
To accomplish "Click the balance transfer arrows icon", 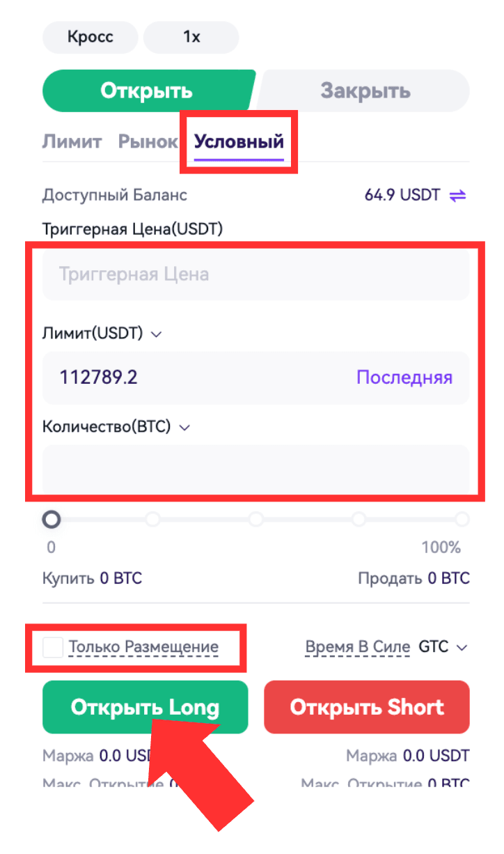I will [457, 195].
